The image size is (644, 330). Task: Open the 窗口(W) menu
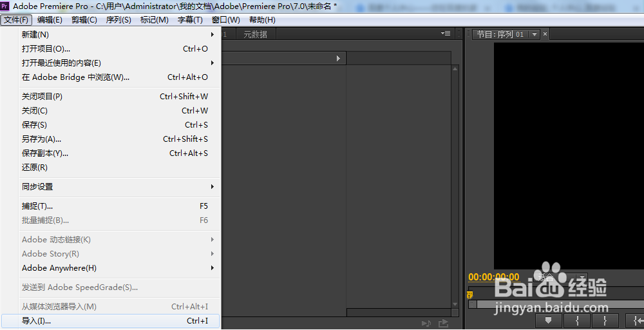226,20
